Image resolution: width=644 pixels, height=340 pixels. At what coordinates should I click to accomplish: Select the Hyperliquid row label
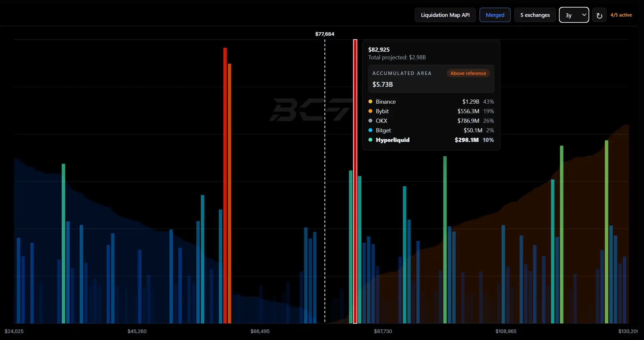393,140
